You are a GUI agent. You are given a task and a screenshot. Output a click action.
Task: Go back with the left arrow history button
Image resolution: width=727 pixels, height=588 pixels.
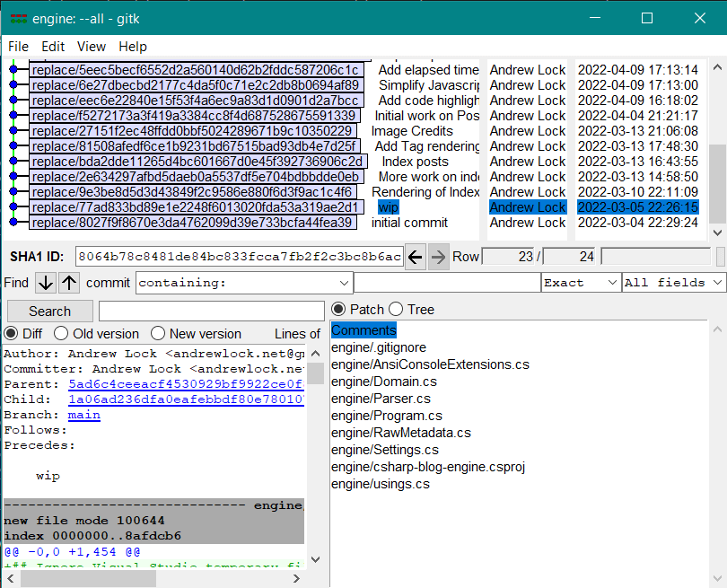(x=416, y=257)
